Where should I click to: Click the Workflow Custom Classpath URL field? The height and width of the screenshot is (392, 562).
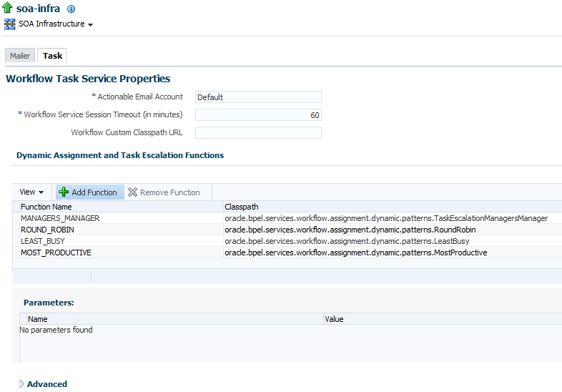point(258,133)
